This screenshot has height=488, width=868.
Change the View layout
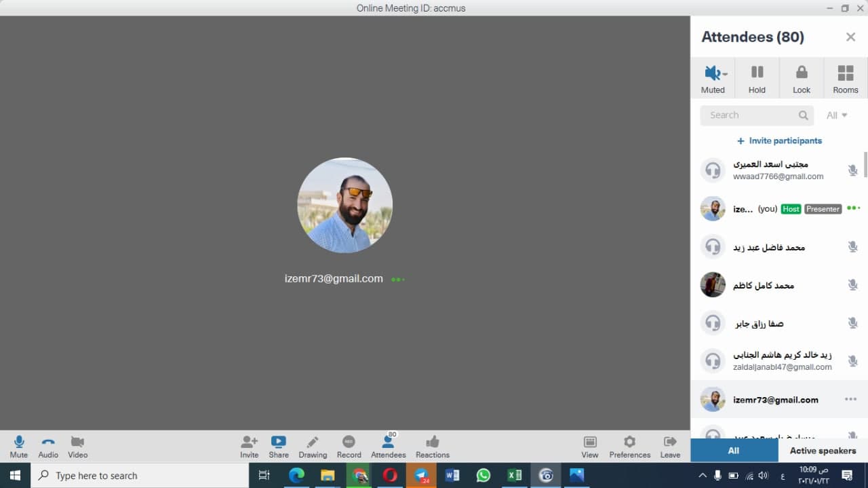(590, 447)
